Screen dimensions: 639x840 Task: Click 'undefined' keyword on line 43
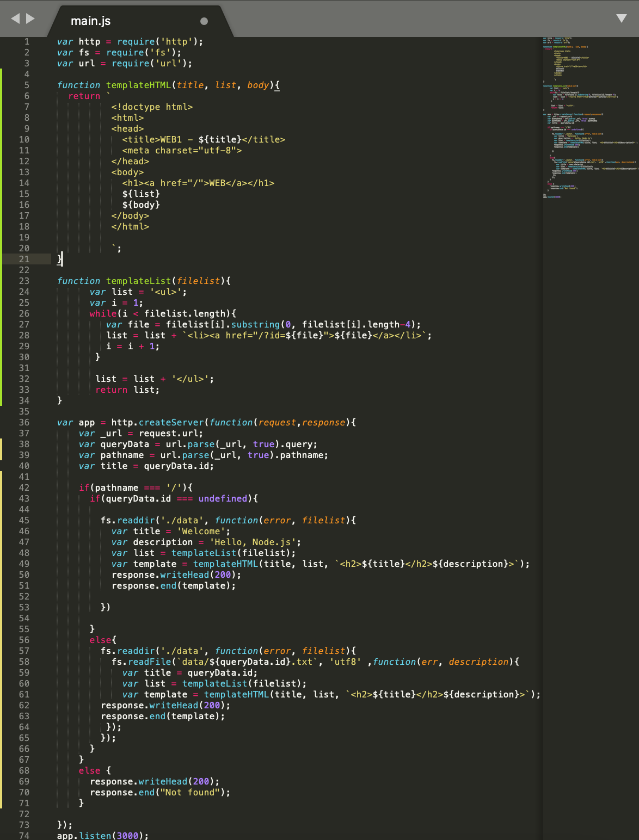223,498
